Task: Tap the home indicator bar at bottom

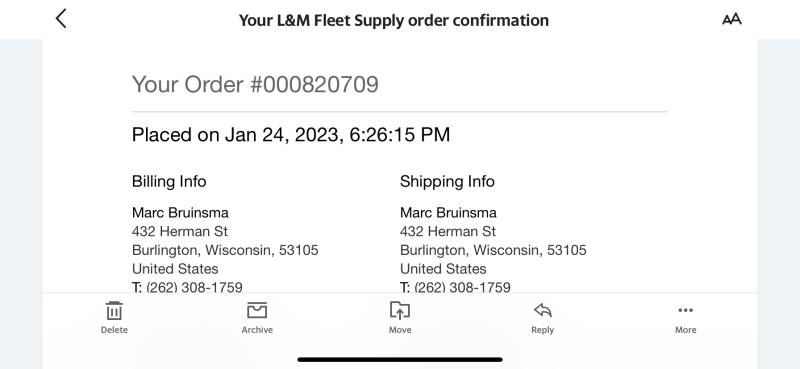Action: (x=400, y=359)
